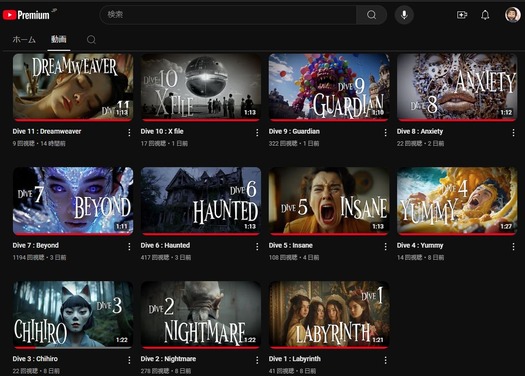525x376 pixels.
Task: Activate voice search microphone icon
Action: (404, 15)
